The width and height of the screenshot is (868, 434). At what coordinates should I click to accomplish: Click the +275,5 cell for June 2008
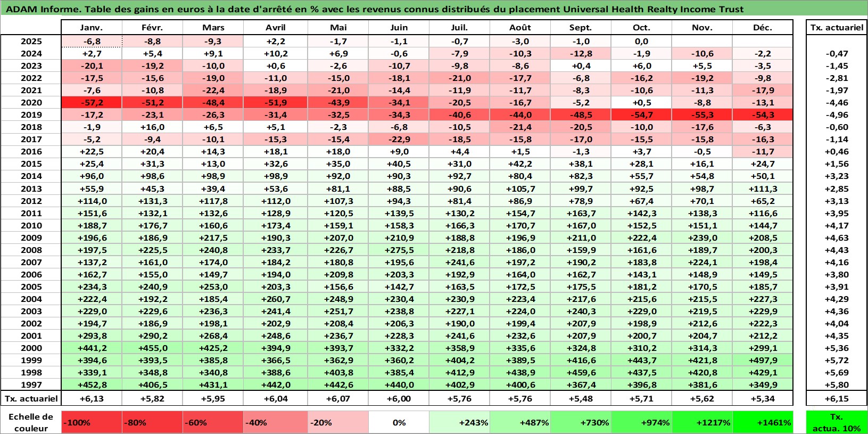399,250
